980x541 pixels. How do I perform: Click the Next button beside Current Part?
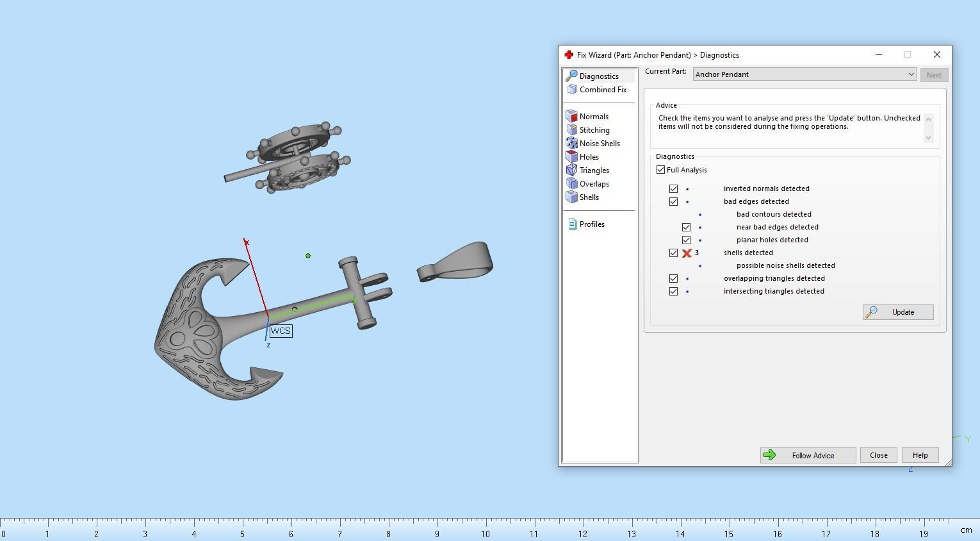[934, 75]
